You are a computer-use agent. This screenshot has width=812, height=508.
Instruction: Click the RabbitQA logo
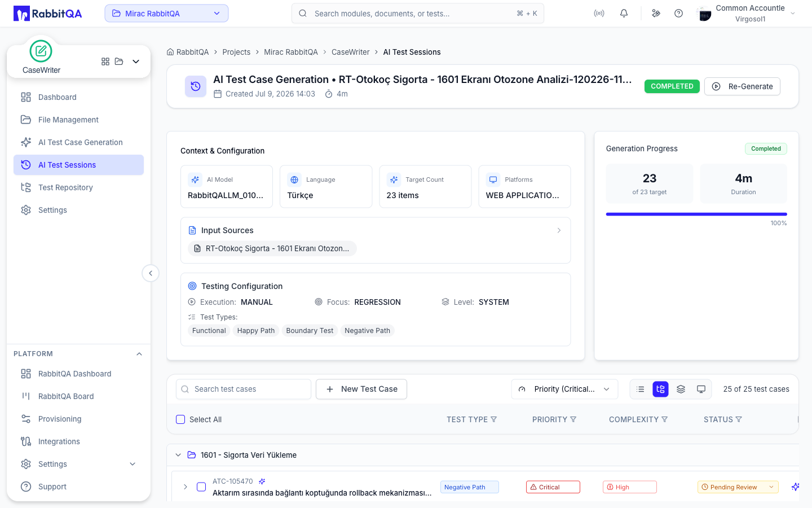[x=48, y=14]
